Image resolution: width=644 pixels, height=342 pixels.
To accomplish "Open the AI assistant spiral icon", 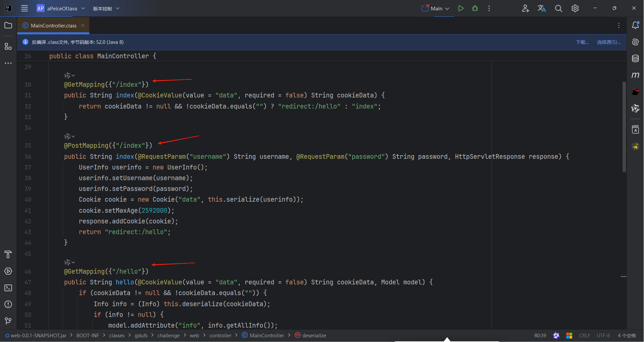I will point(635,42).
